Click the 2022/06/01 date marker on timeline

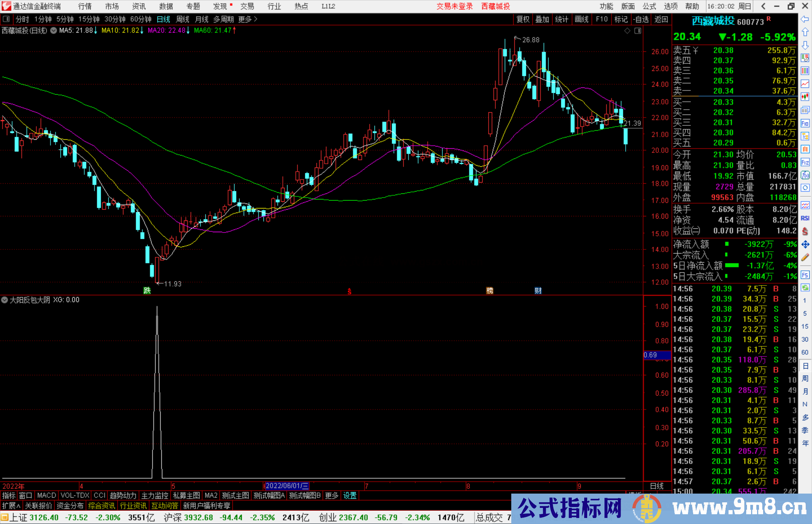287,486
